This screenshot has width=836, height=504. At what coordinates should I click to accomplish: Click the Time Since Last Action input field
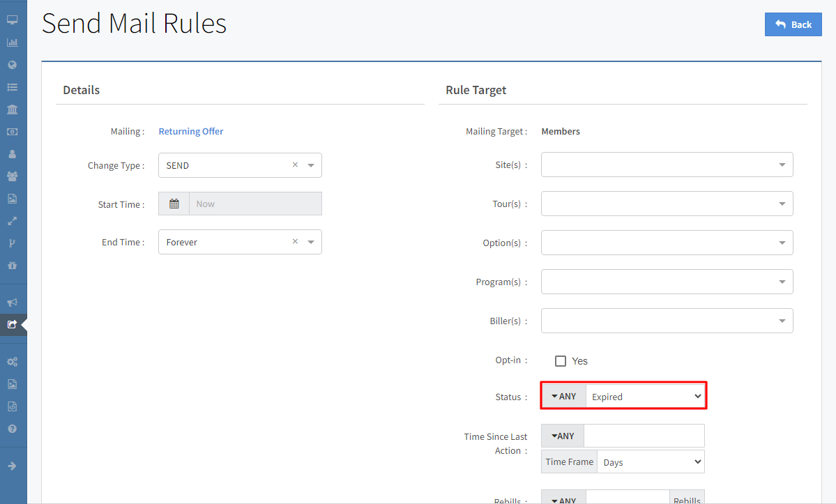(x=644, y=436)
